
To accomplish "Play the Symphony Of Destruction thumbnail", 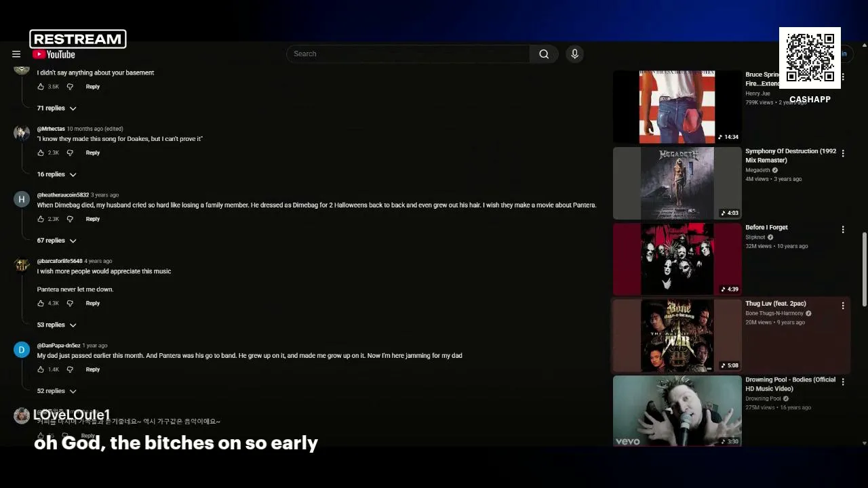I will click(x=677, y=184).
